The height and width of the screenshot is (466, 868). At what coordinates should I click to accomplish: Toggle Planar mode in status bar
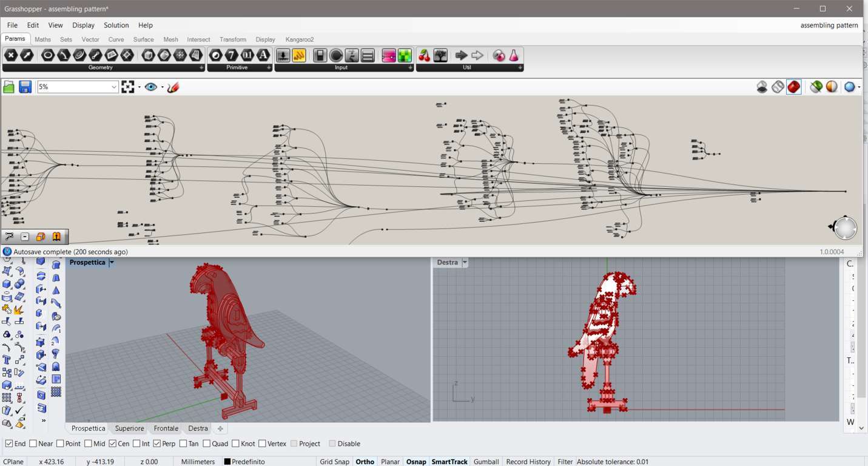tap(390, 462)
